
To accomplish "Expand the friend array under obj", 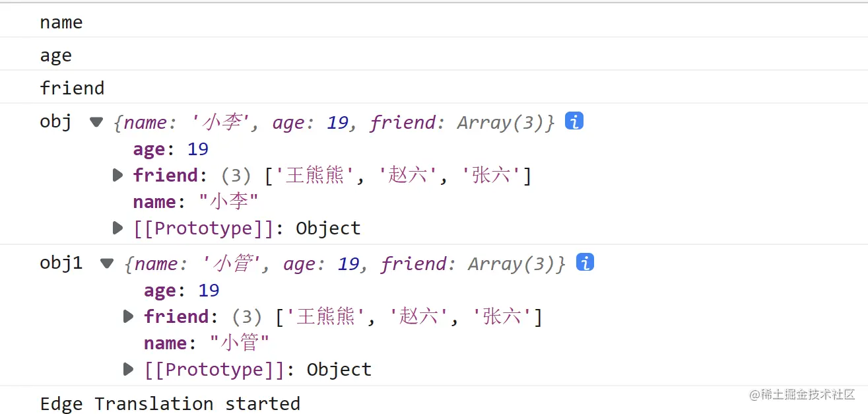I will coord(117,175).
